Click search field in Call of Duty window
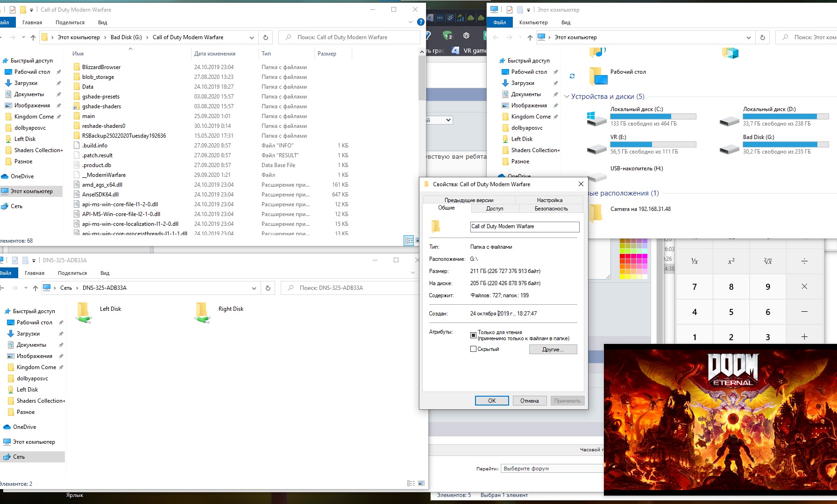The image size is (837, 504). [349, 37]
